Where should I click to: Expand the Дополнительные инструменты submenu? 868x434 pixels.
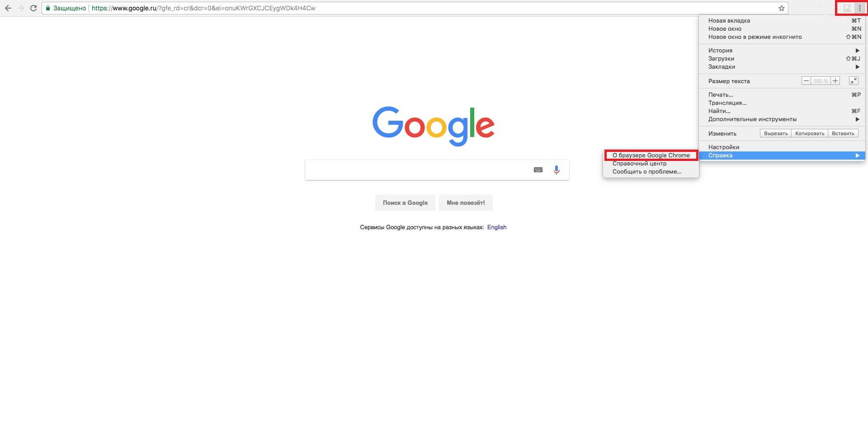782,119
